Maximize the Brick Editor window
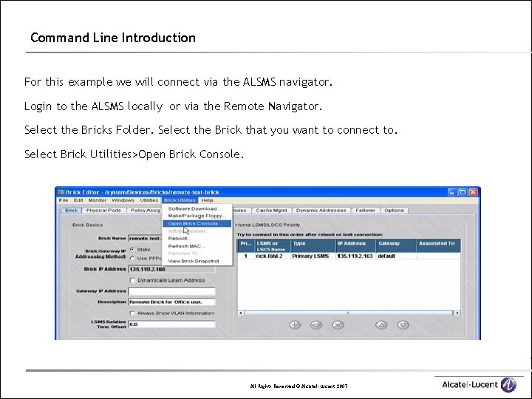 pos(463,192)
